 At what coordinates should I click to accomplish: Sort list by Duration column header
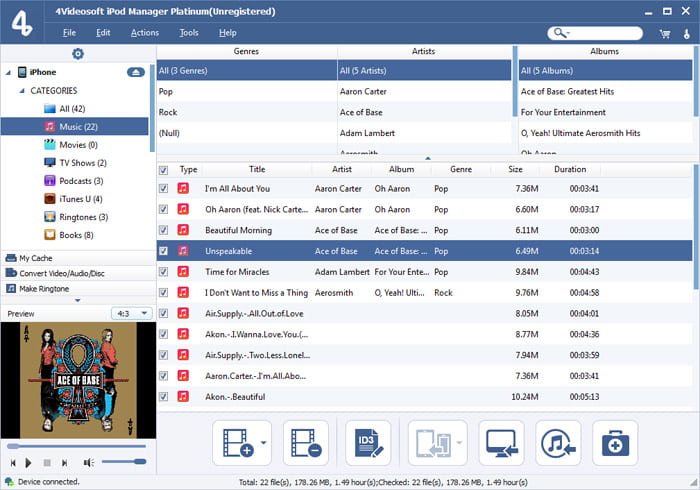coord(570,169)
